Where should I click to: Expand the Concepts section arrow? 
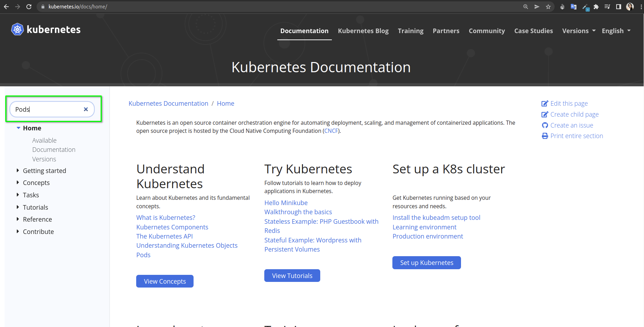pyautogui.click(x=18, y=183)
